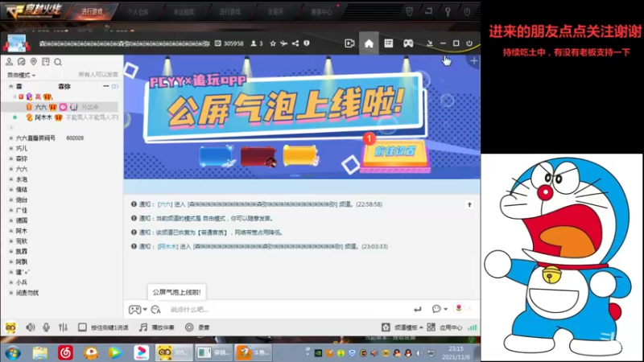
Task: Go to the channel home tab icon
Action: [369, 43]
